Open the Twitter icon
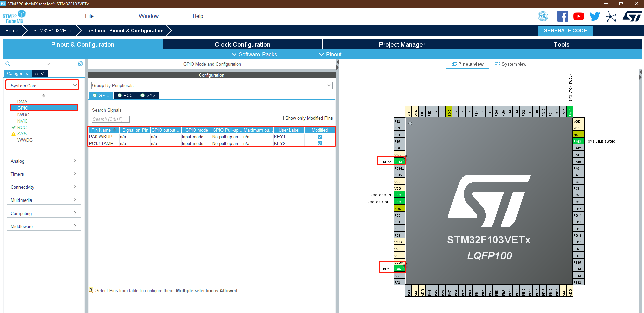Image resolution: width=644 pixels, height=313 pixels. tap(595, 16)
